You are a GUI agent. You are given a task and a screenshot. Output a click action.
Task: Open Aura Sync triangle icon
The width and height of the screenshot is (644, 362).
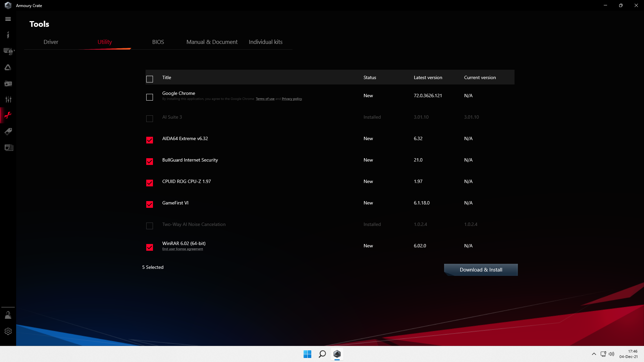(x=8, y=67)
